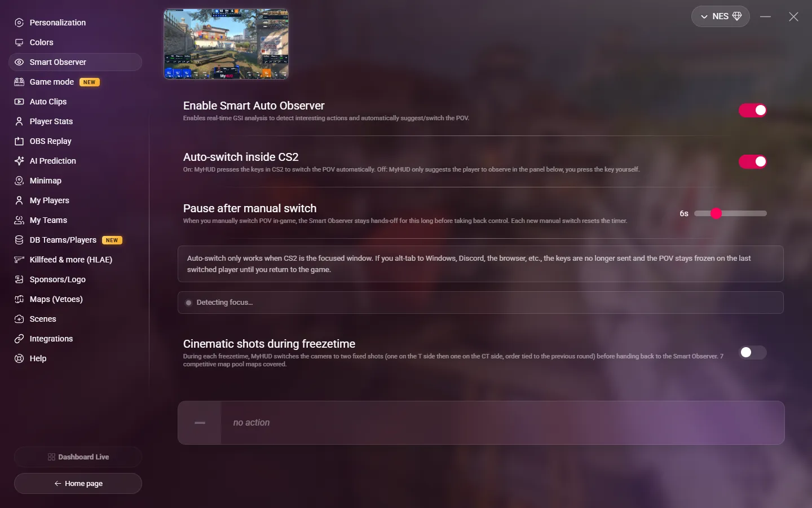
Task: Click the Minimap icon
Action: click(x=19, y=181)
